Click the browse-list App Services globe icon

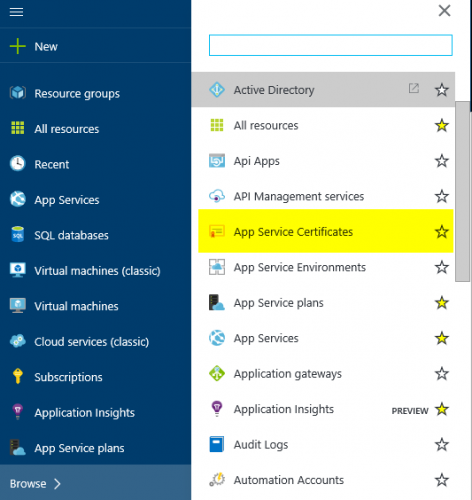[x=217, y=338]
